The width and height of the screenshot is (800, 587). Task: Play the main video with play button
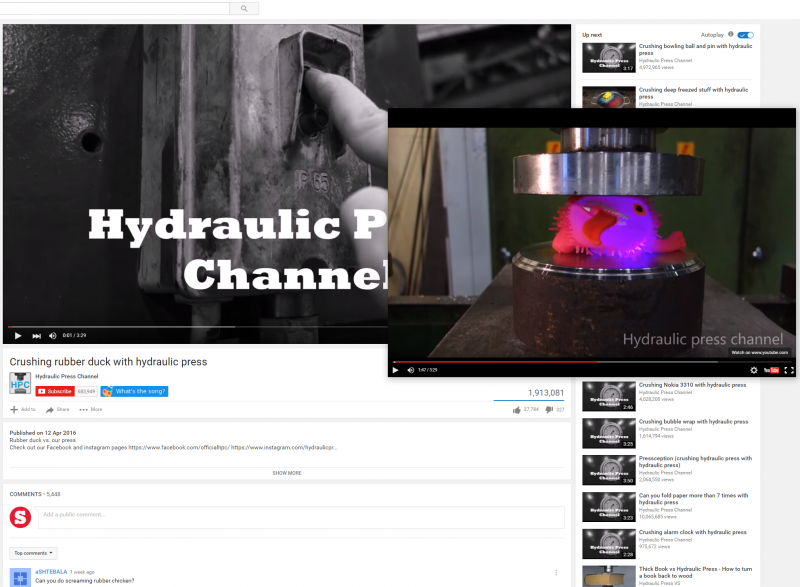pyautogui.click(x=17, y=335)
